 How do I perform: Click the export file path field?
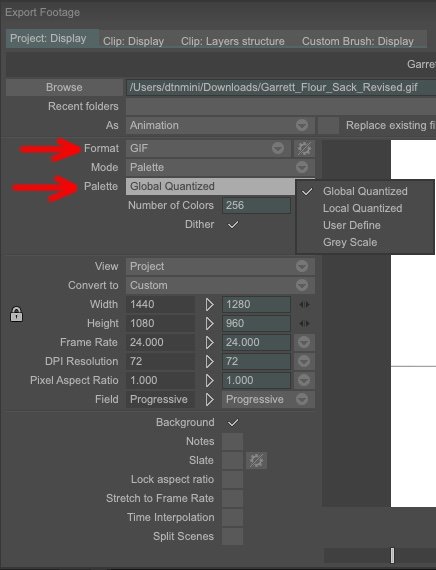[281, 88]
